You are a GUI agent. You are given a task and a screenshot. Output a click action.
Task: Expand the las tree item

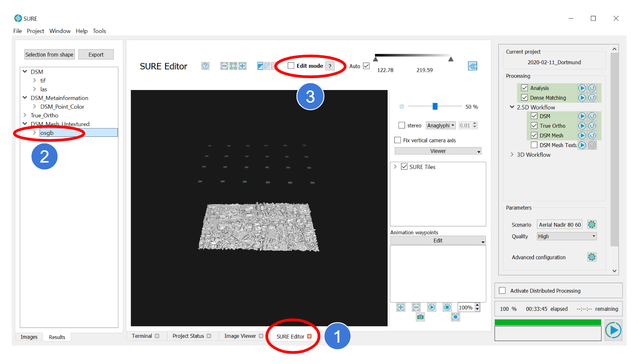pos(34,89)
